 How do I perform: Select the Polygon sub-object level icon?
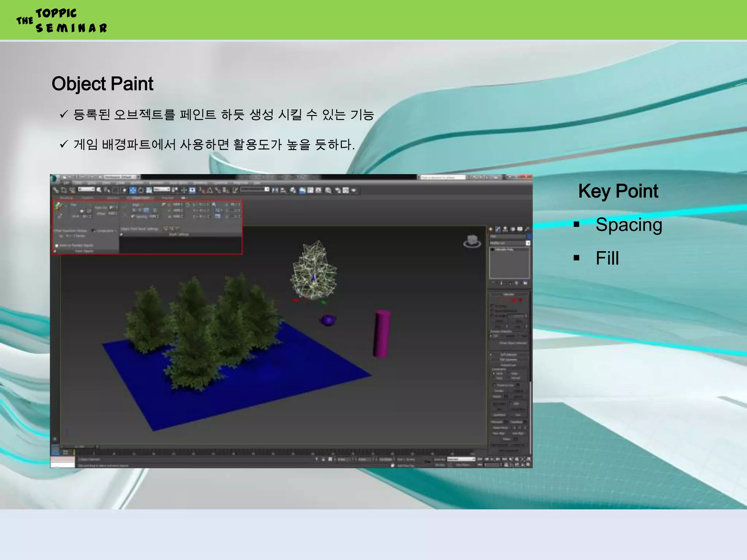pos(514,300)
